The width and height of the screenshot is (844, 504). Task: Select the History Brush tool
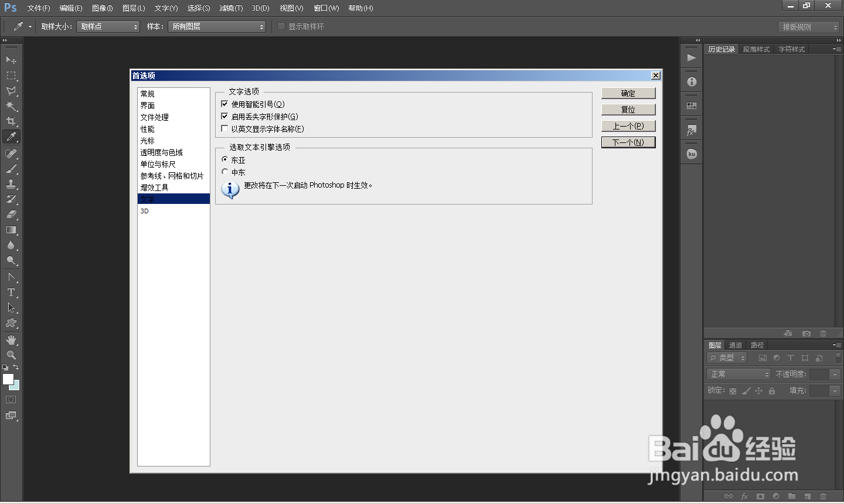[x=11, y=199]
